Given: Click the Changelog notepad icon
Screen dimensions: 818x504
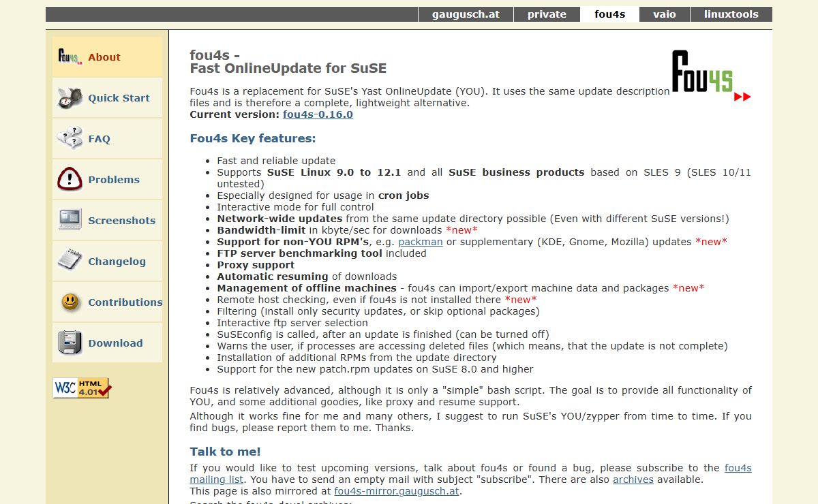Looking at the screenshot, I should click(70, 261).
